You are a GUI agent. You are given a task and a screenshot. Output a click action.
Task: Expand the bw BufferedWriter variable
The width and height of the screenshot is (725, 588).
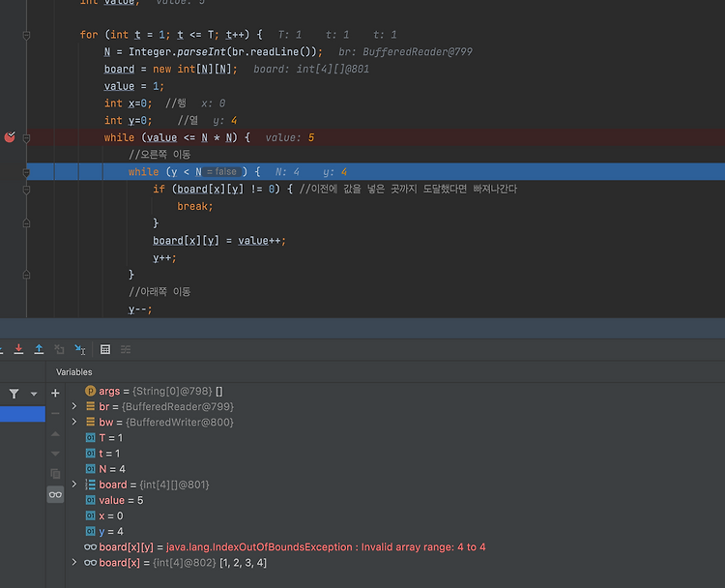point(74,422)
